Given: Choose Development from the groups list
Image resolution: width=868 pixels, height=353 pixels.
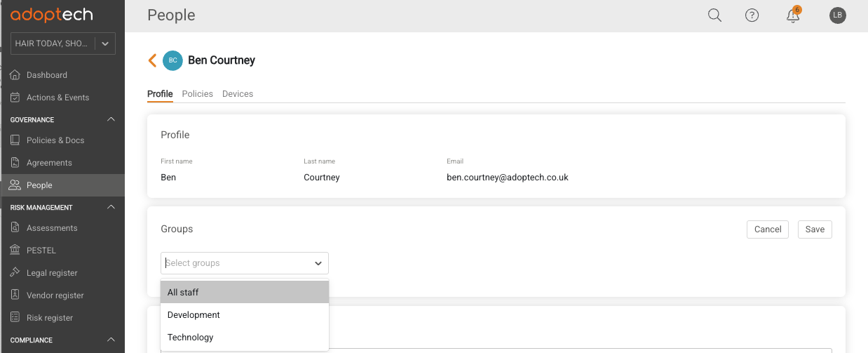Looking at the screenshot, I should click(245, 315).
